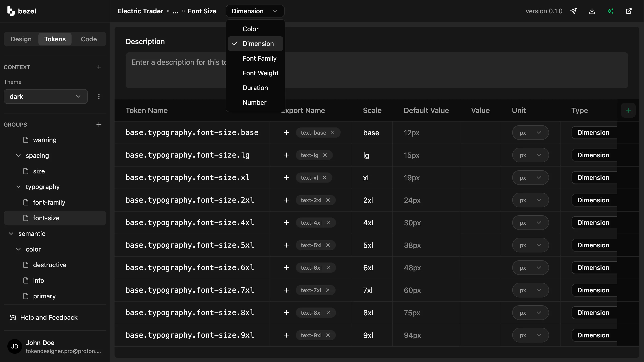Remove the text-2xl export tag
Viewport: 644px width, 362px height.
point(328,200)
